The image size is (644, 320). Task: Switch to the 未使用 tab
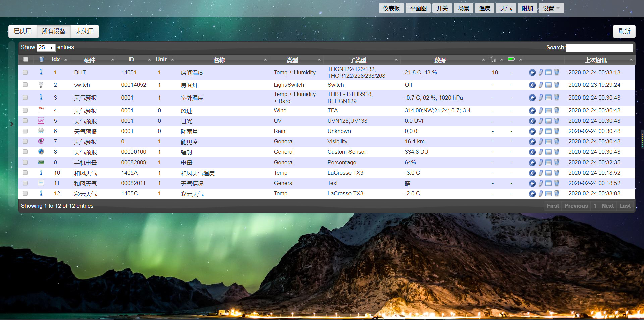[x=84, y=31]
